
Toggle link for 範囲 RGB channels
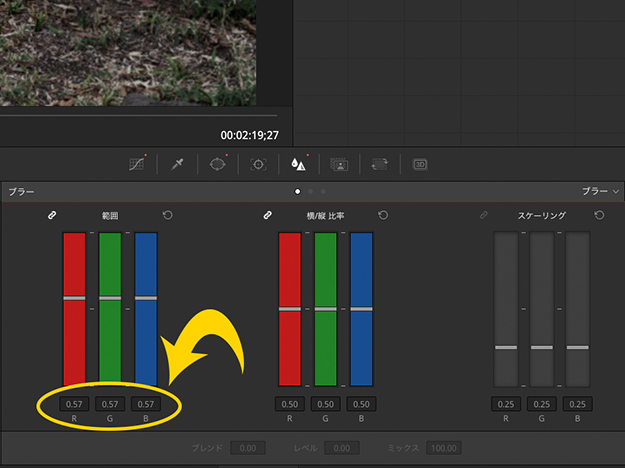pyautogui.click(x=52, y=215)
